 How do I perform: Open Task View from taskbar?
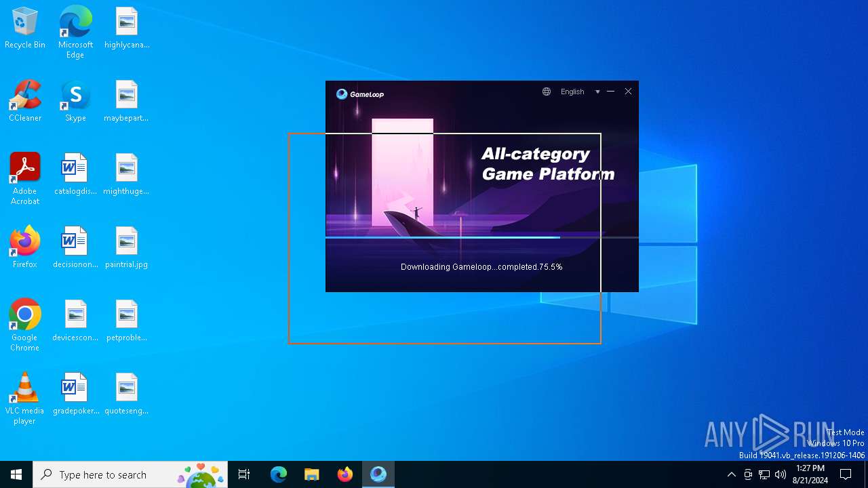click(244, 474)
